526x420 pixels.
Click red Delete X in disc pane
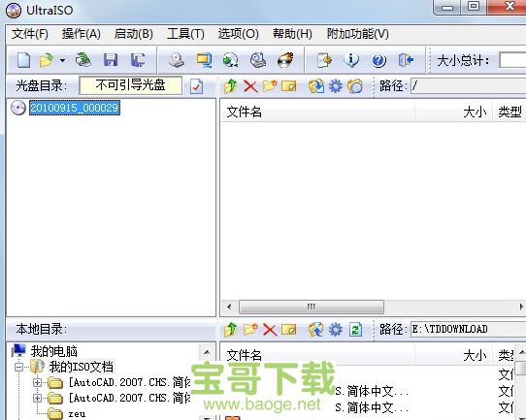pos(250,86)
